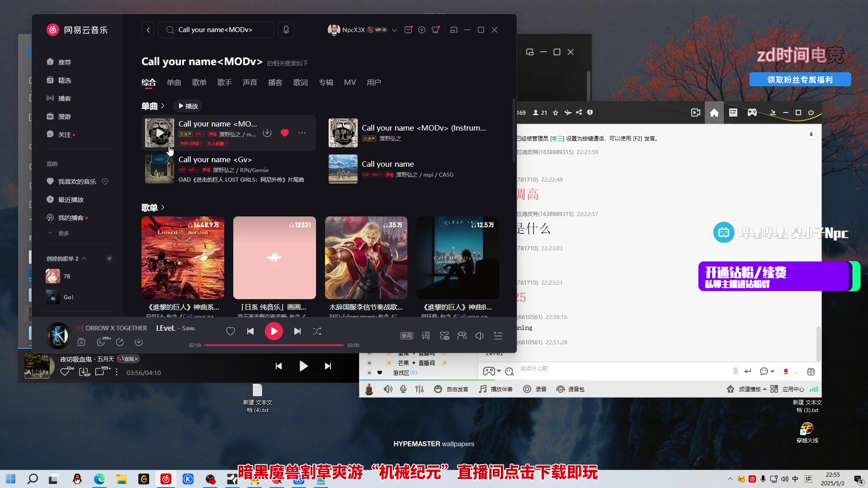The width and height of the screenshot is (868, 488).
Task: Adjust the NetEase volume speaker icon
Action: pos(480,336)
